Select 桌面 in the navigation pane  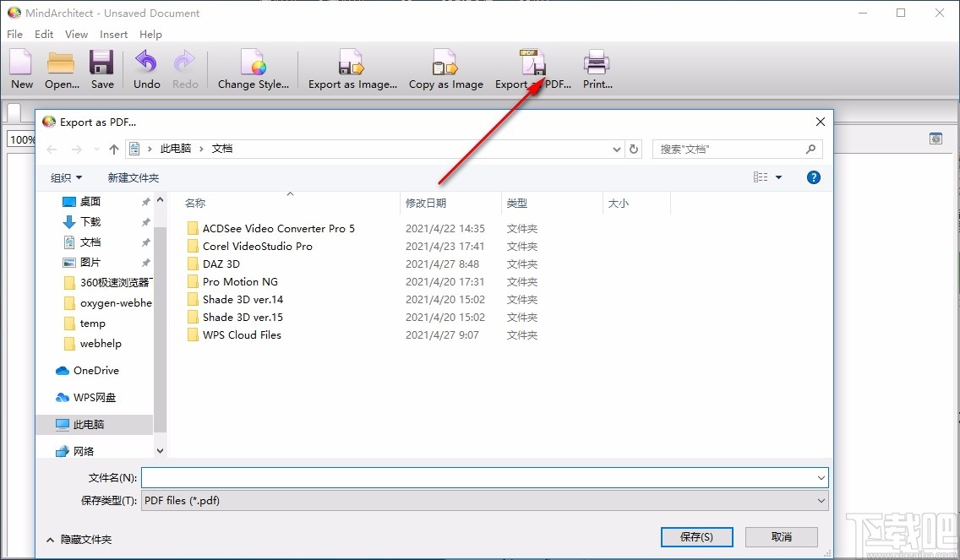click(90, 201)
